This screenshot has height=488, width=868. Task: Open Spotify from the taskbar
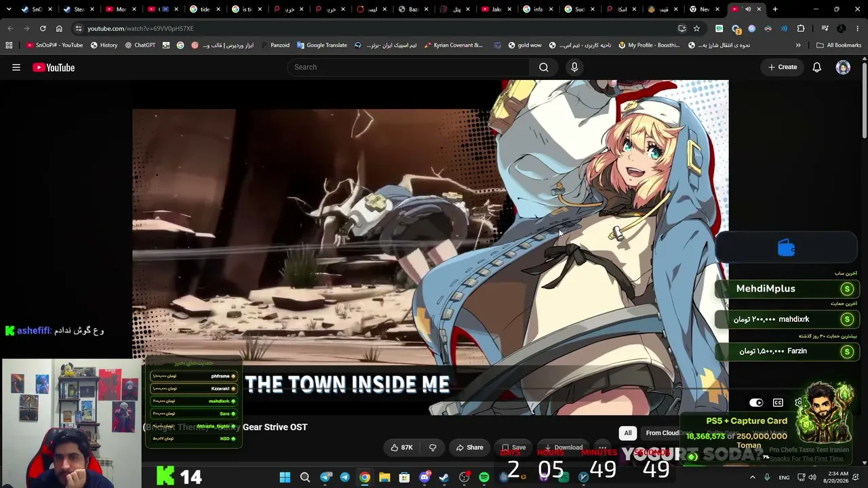pyautogui.click(x=484, y=477)
